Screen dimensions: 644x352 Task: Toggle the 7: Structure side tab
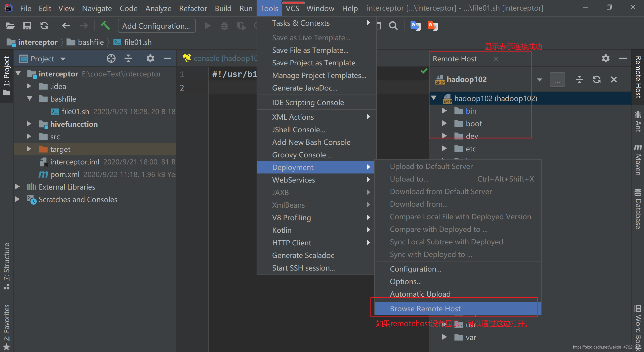pyautogui.click(x=7, y=266)
